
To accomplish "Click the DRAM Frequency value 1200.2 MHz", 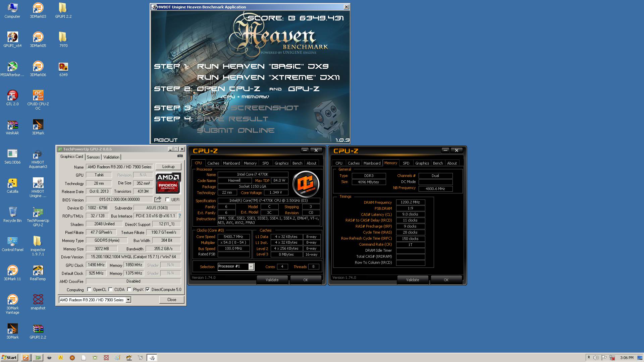I will tap(410, 202).
